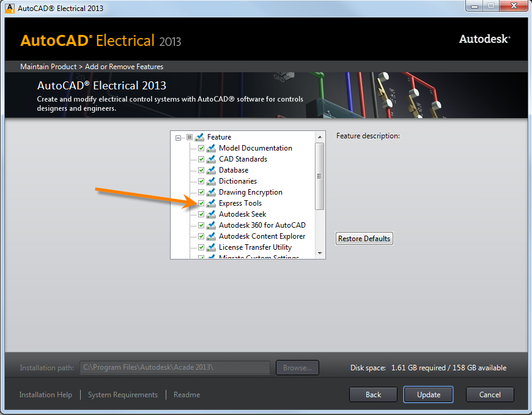Image resolution: width=532 pixels, height=415 pixels.
Task: Click the Dictionaries feature icon
Action: (211, 181)
